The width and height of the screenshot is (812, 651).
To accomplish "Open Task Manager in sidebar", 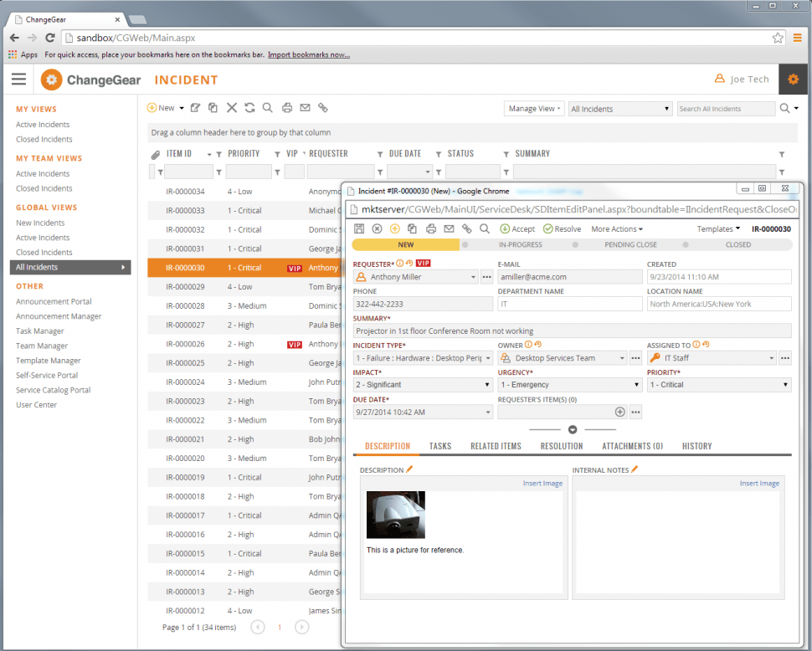I will pos(40,331).
